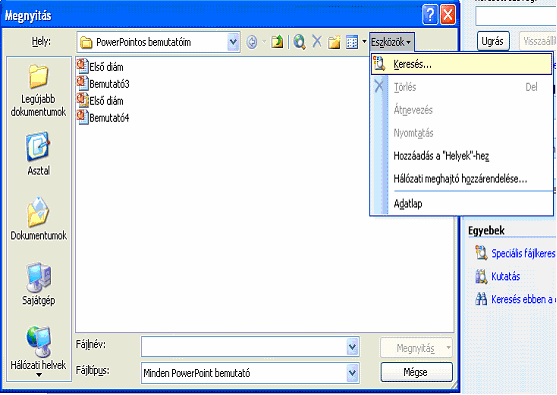Click the disabled Törlés menu entry
557x395 pixels.
(x=461, y=87)
